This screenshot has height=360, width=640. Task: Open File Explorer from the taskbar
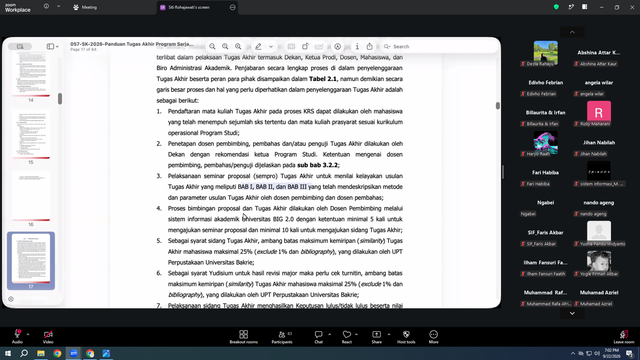point(41,353)
